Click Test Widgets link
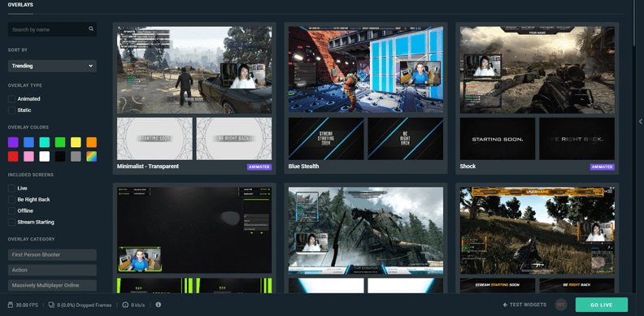Viewport: 644px width, 316px height. point(524,305)
